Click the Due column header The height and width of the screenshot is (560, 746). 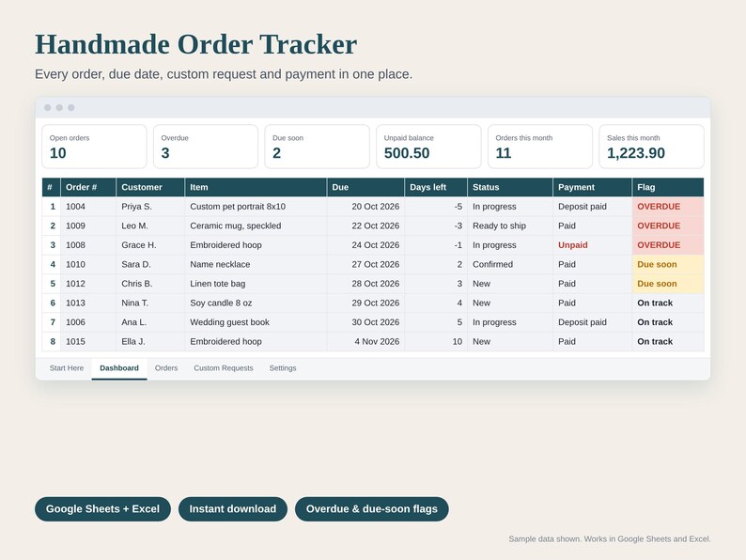coord(365,188)
